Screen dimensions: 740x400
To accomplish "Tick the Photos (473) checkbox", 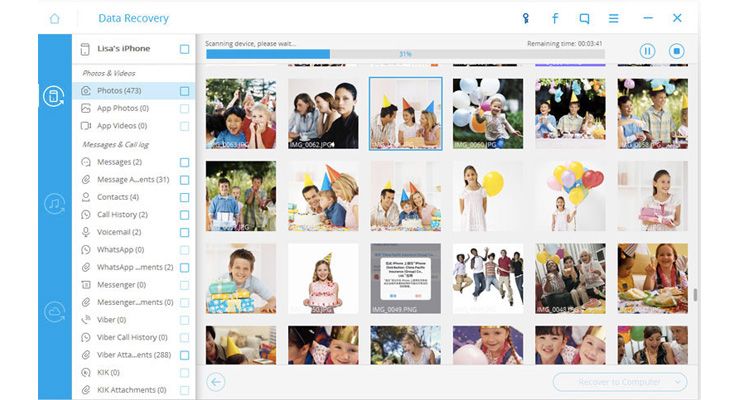I will (184, 91).
